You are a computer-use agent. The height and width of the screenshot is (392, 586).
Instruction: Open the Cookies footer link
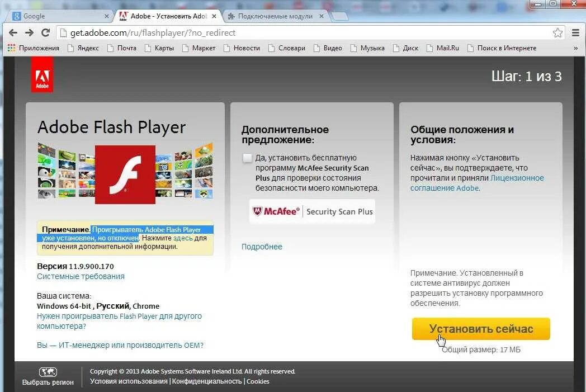coord(258,381)
